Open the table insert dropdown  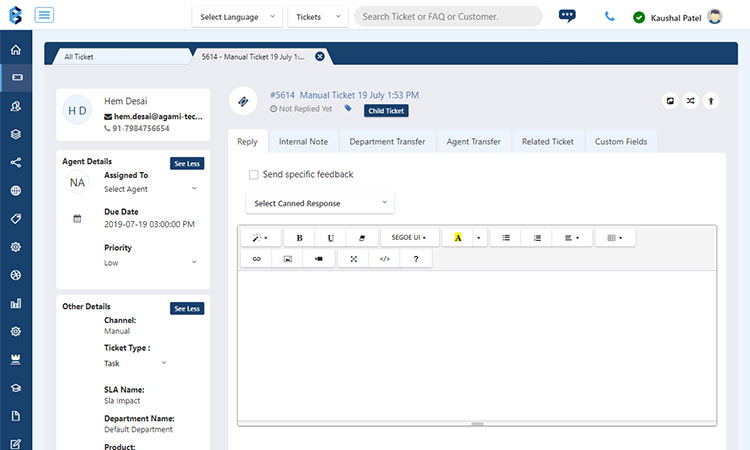pos(615,238)
